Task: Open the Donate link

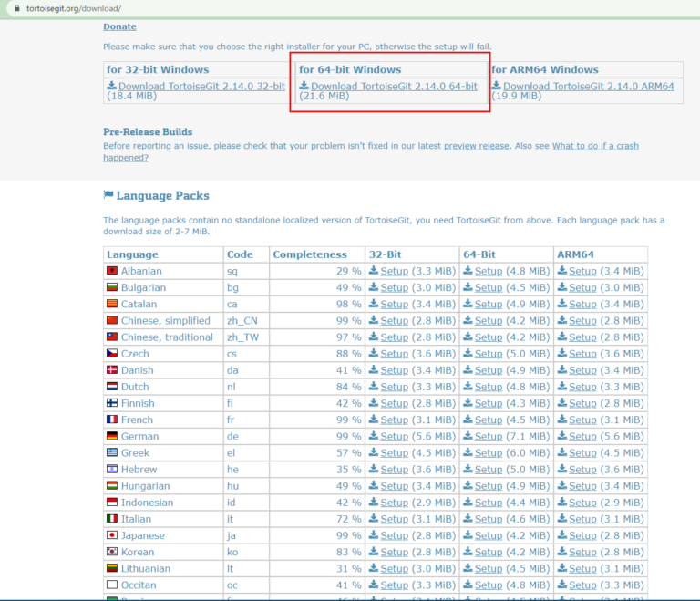Action: (x=119, y=26)
